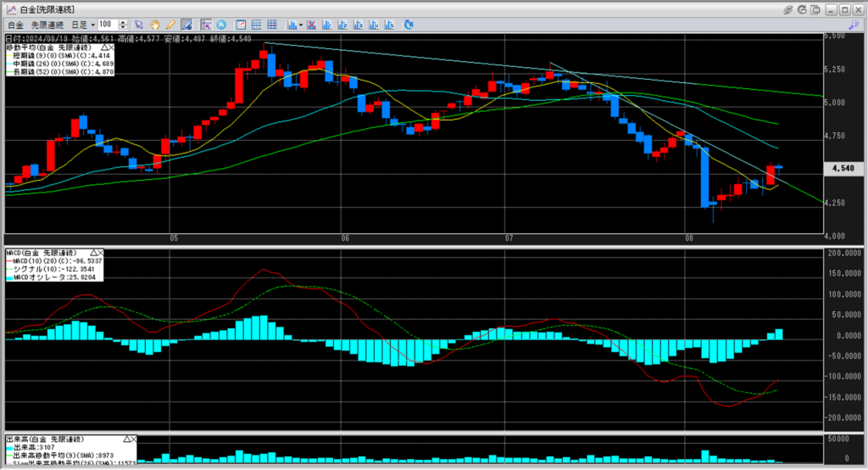Select the arrow pointer tool

click(140, 25)
